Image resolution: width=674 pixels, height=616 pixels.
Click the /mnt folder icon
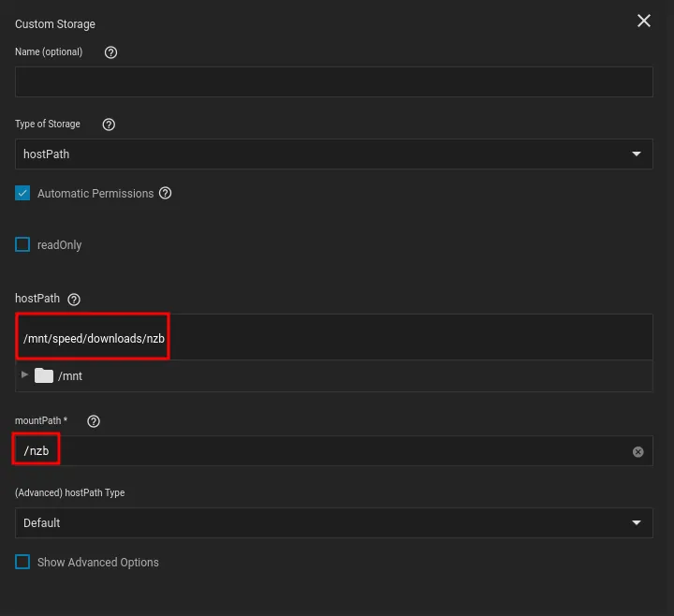pos(44,375)
